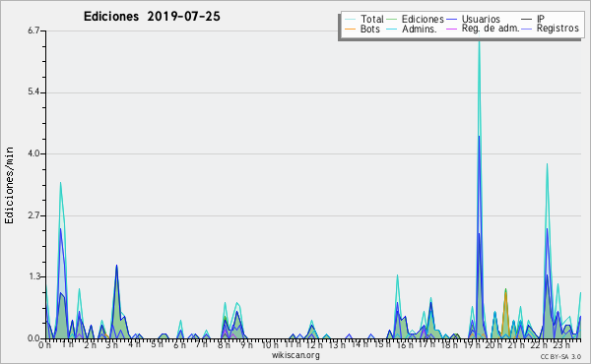
Task: Click the Total legend color line
Action: coord(350,20)
